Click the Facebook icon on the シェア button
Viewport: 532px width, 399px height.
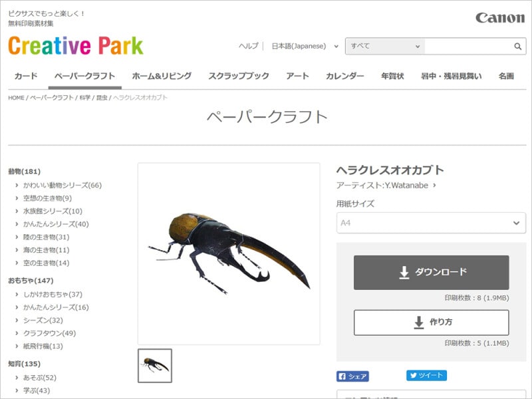pos(344,375)
